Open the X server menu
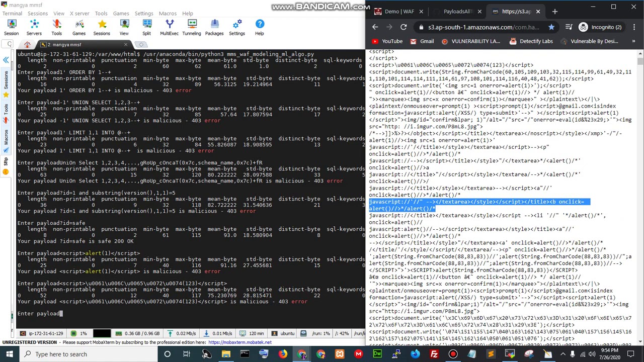This screenshot has width=644, height=362. 79,14
